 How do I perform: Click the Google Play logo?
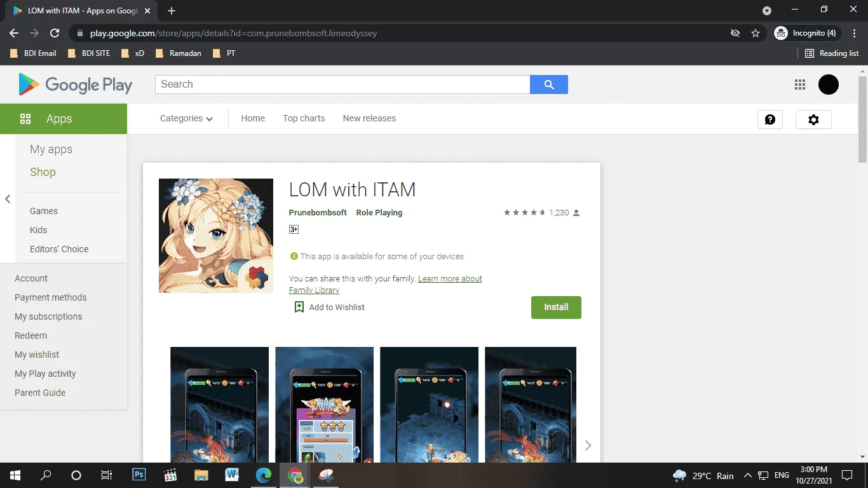tap(76, 85)
